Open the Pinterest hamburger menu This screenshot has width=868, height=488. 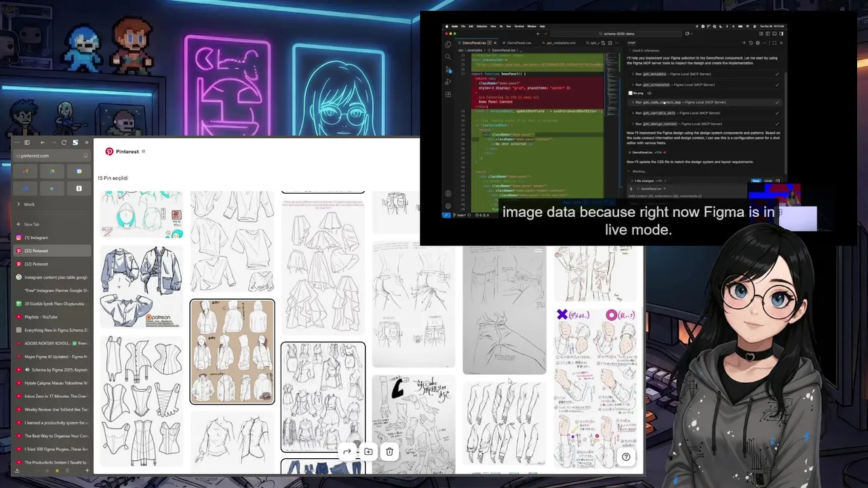[x=144, y=152]
